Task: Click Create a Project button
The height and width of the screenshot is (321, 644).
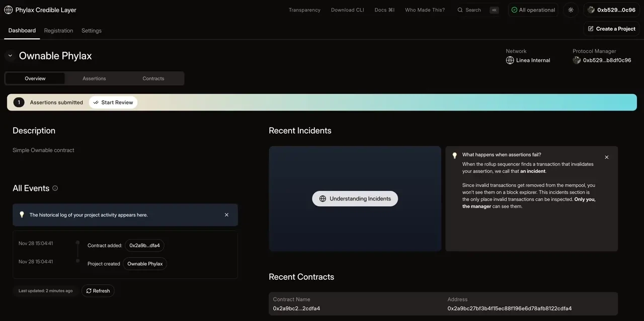Action: tap(612, 29)
